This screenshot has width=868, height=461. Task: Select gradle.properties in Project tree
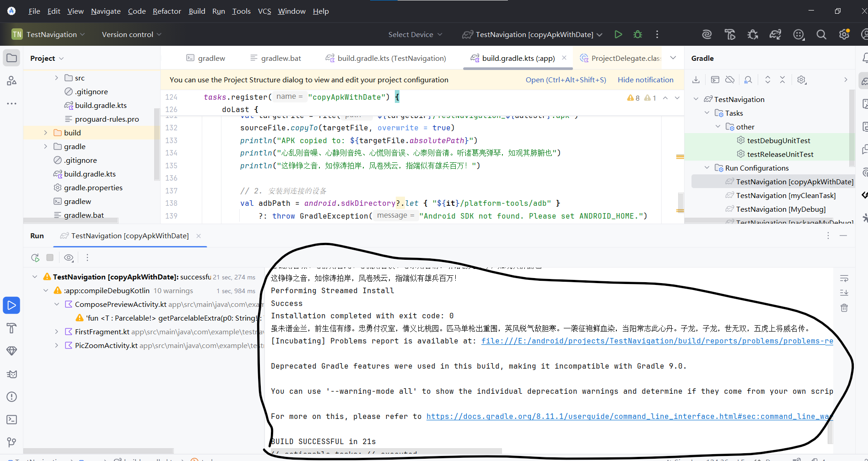[93, 188]
